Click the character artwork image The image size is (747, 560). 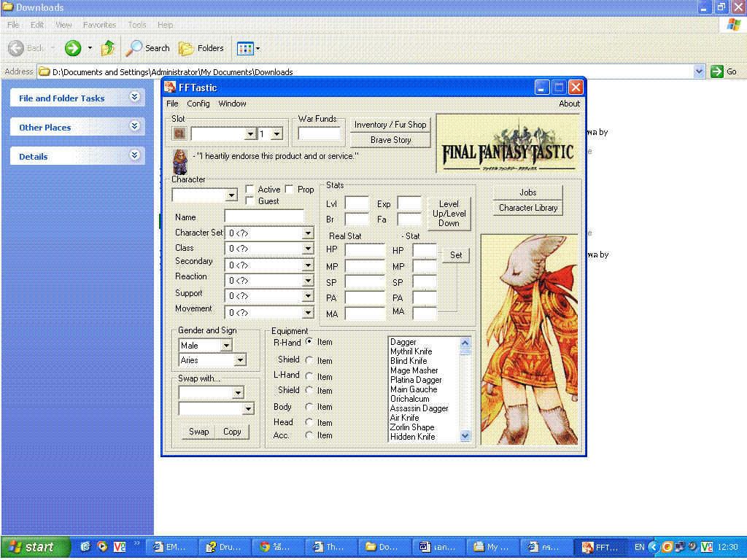(530, 340)
